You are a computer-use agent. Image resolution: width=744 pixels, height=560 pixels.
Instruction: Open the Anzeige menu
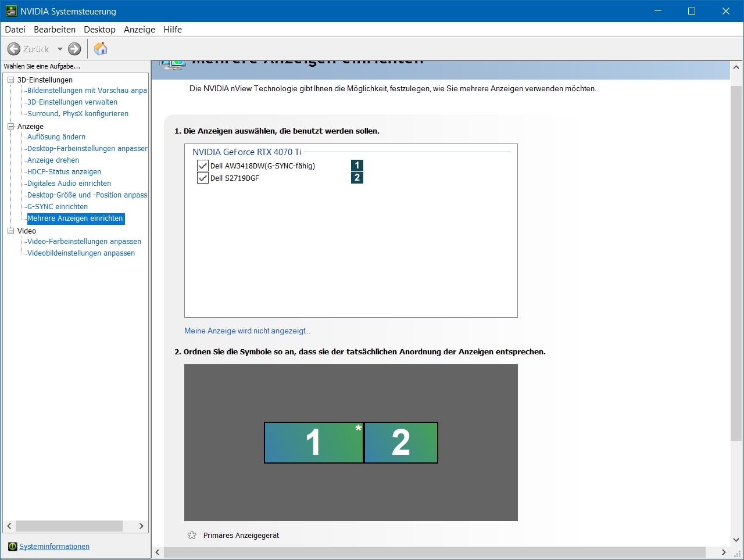(x=139, y=30)
